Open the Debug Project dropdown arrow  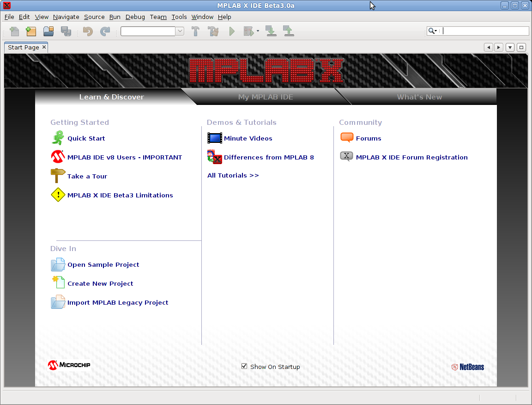click(x=258, y=31)
